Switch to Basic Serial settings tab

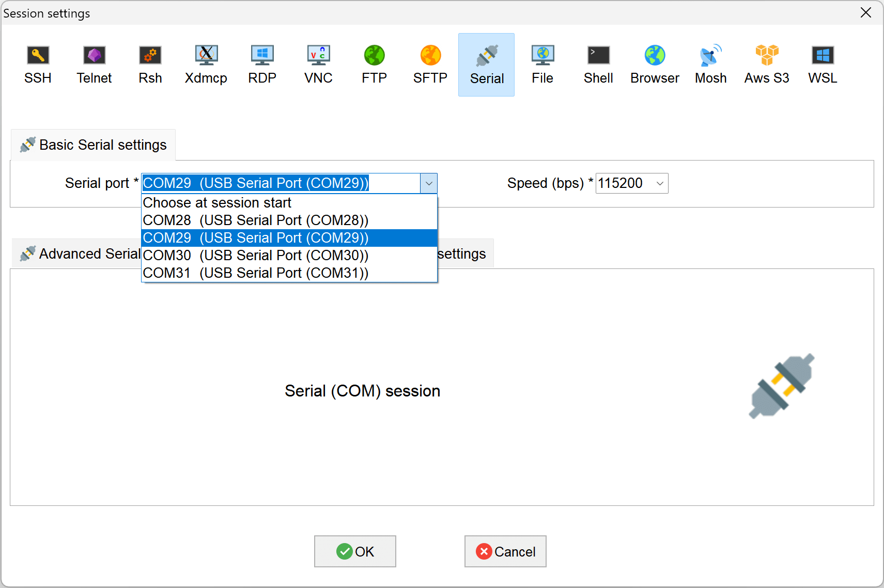click(94, 145)
